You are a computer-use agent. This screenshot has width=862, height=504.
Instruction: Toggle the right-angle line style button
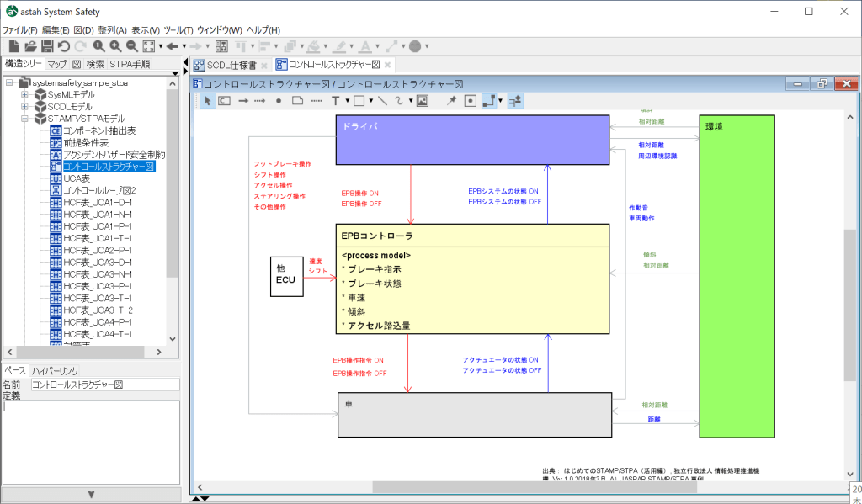point(488,100)
